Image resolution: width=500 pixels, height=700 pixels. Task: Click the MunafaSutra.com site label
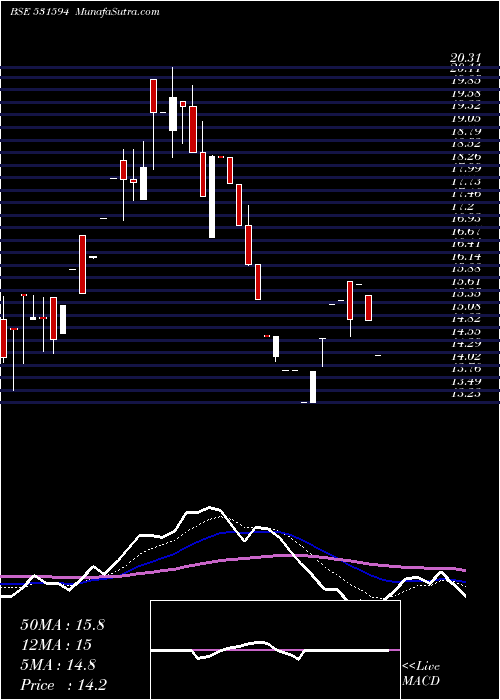coord(118,12)
